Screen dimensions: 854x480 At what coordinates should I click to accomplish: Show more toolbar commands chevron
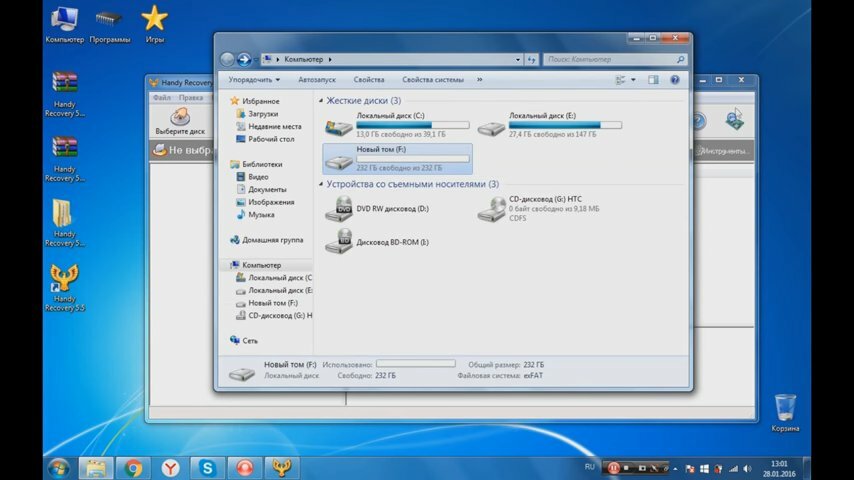click(479, 80)
